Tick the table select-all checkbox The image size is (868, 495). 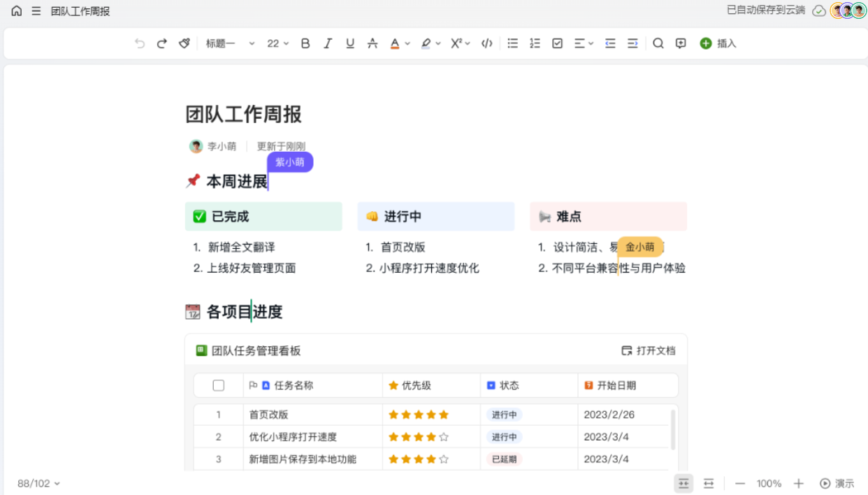click(219, 385)
